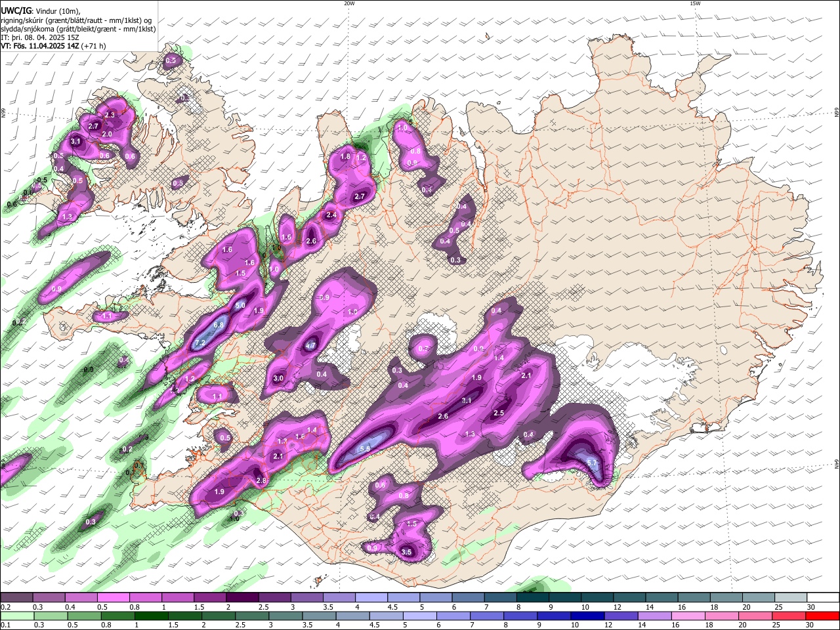Click the 5.7 value near southeast coast
This screenshot has height=630, width=840.
click(592, 463)
